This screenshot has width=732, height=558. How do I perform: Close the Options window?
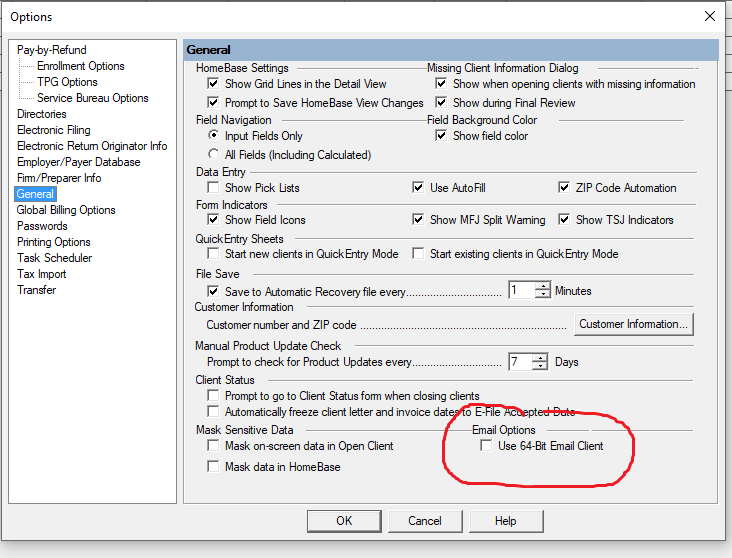tap(710, 16)
